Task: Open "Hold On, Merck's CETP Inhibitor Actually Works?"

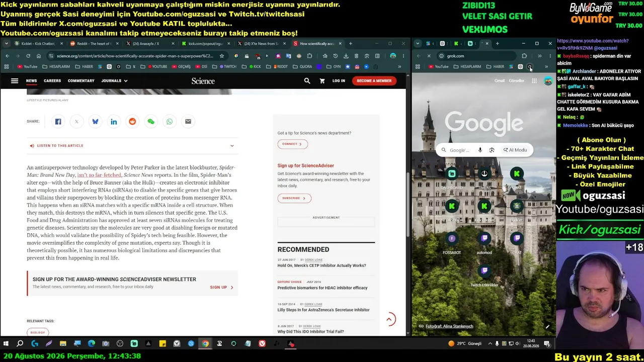Action: pyautogui.click(x=321, y=265)
